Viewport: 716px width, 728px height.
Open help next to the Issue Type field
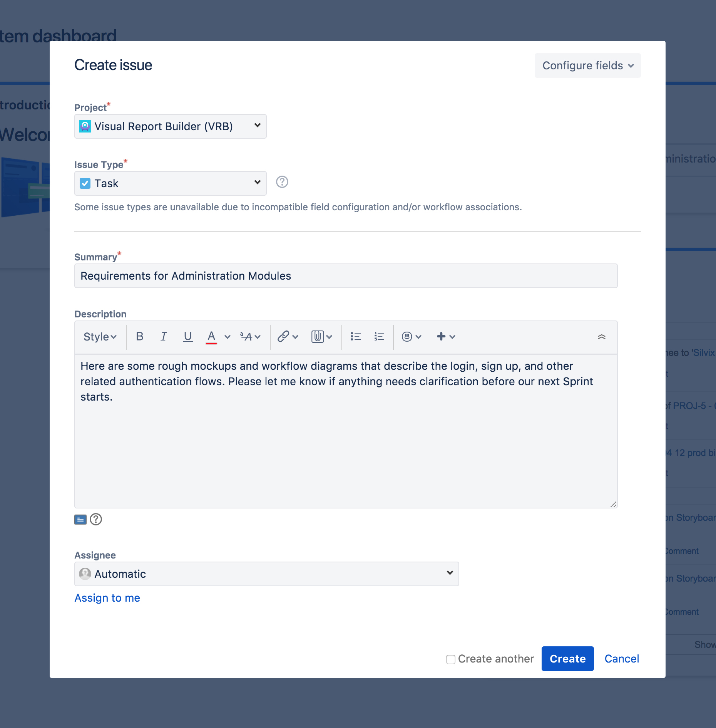pos(282,182)
